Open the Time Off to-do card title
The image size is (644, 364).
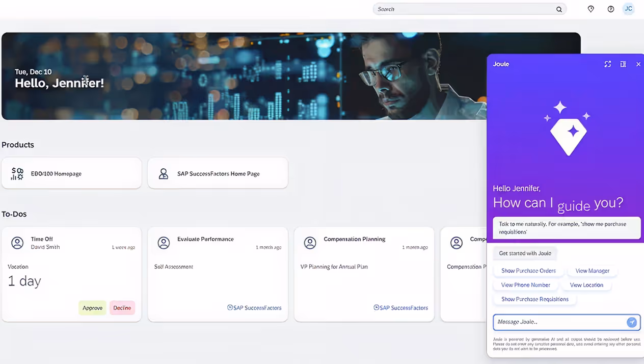[x=42, y=239]
